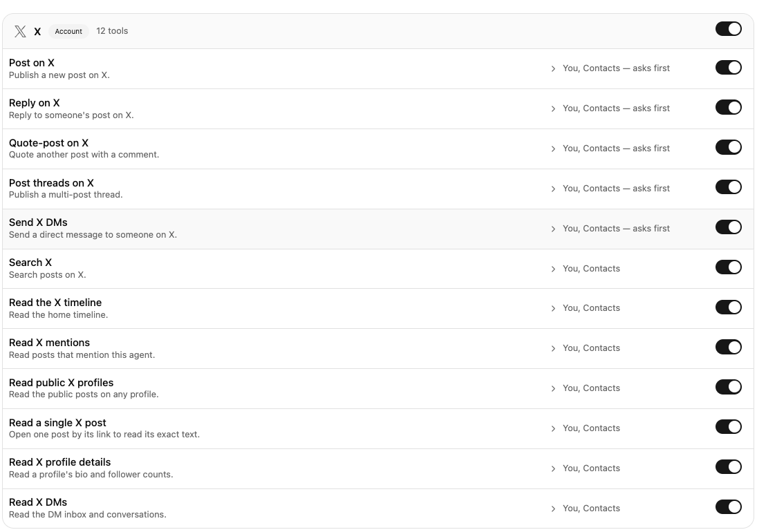Expand Read the X timeline permissions

[553, 309]
